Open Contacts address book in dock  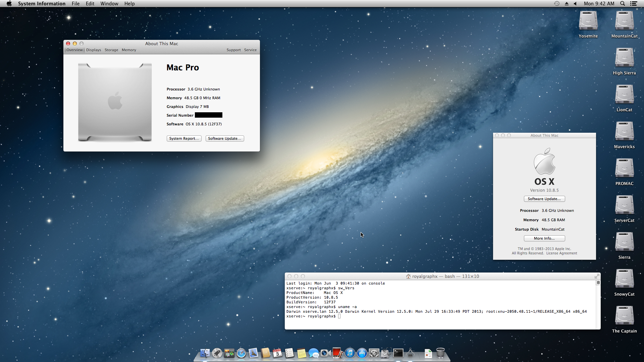click(265, 353)
